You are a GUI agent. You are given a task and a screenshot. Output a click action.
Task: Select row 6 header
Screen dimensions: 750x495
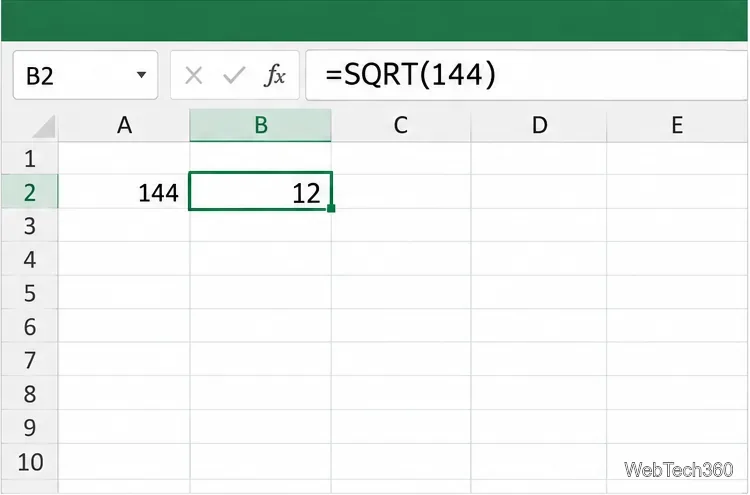30,326
